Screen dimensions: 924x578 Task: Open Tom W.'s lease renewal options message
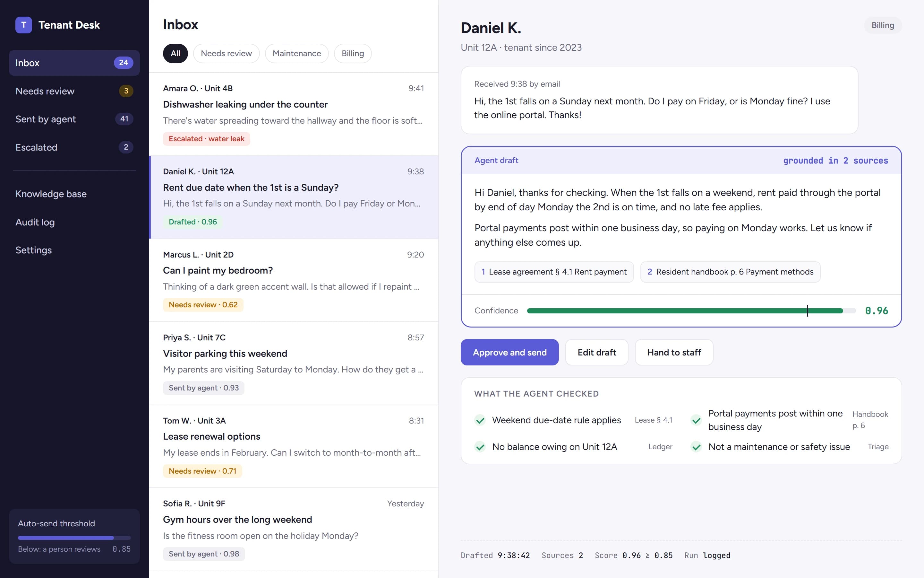[x=294, y=446]
